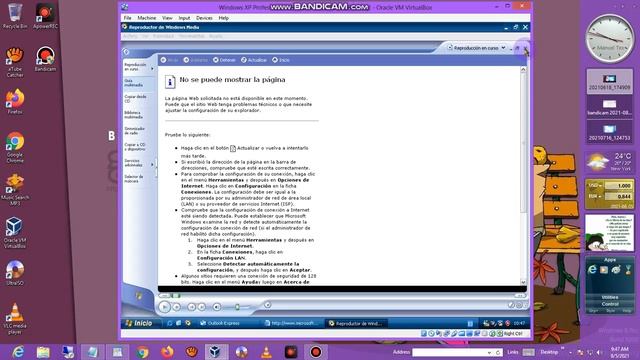
Task: Click the Next track button
Action: [x=202, y=307]
